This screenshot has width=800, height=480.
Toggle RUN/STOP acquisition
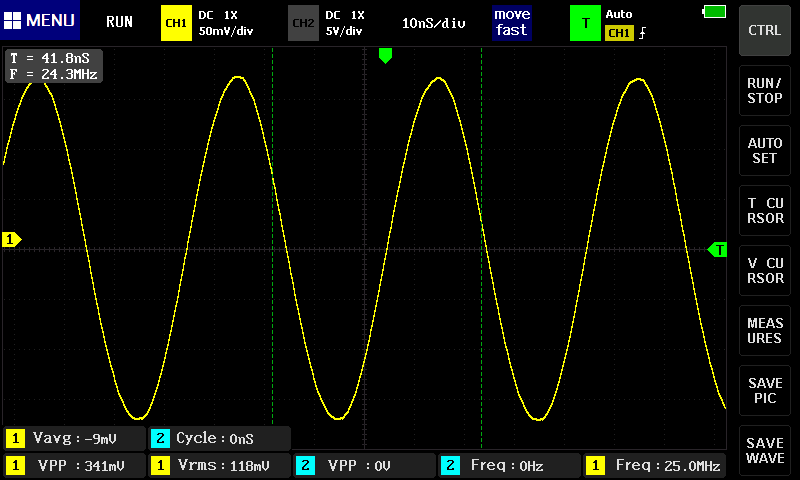pos(765,91)
